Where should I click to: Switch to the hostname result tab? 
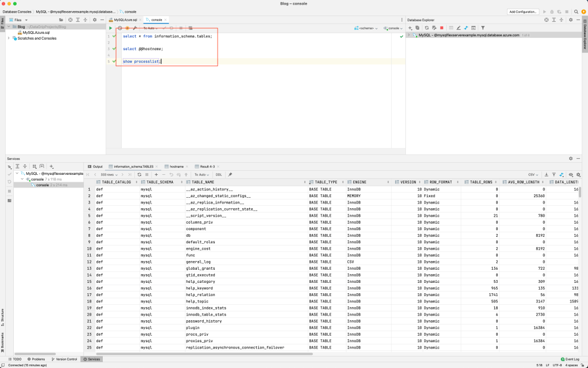[x=176, y=166]
